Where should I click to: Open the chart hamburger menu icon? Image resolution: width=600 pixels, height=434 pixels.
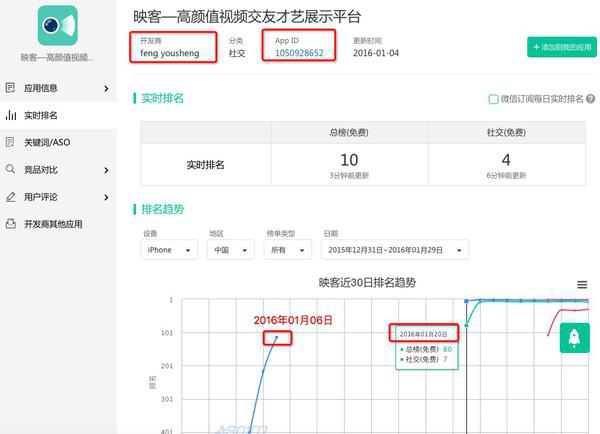[x=582, y=284]
